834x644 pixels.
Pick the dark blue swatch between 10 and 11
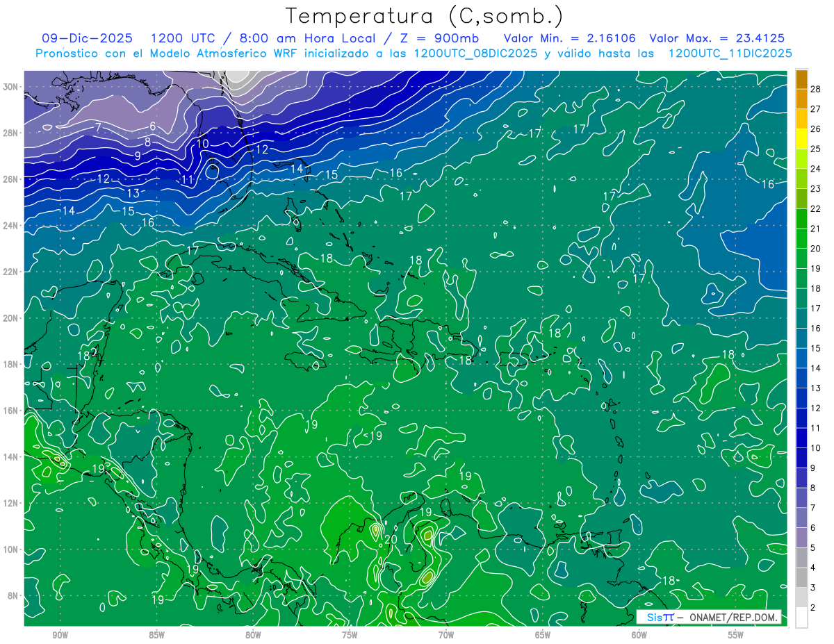click(801, 438)
